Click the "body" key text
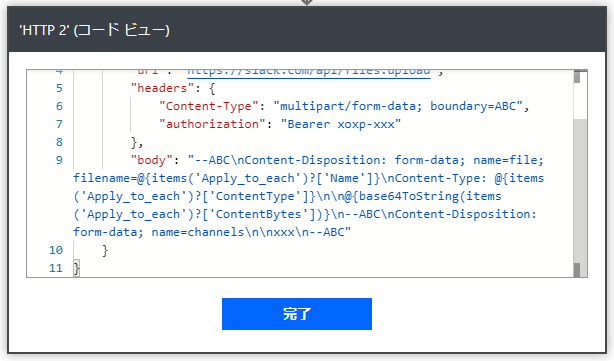The image size is (614, 361). tap(152, 160)
